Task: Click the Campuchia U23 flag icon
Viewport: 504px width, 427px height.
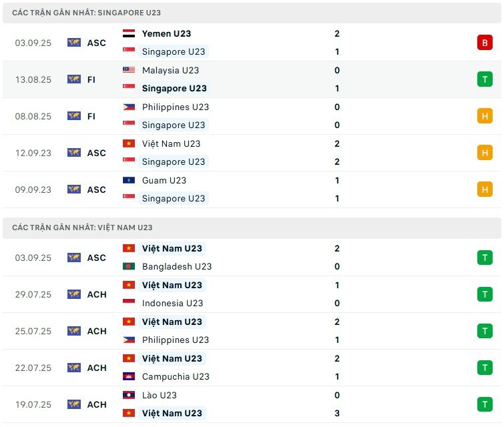Action: click(129, 376)
